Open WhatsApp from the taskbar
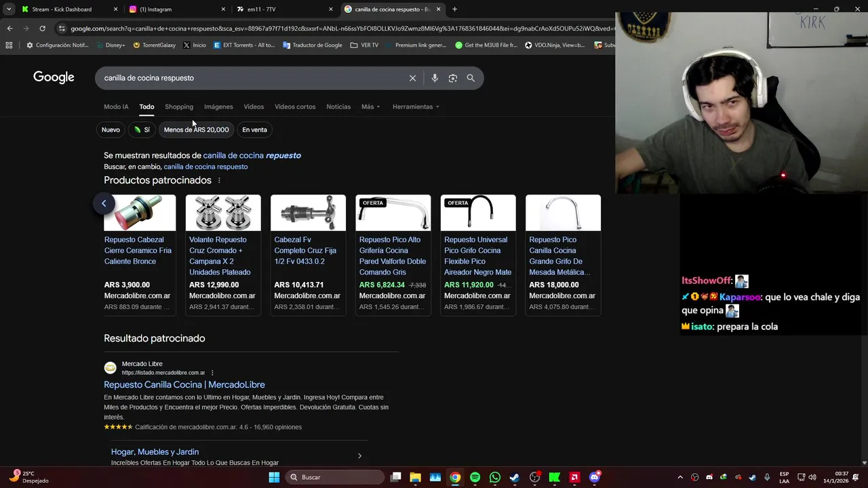Image resolution: width=868 pixels, height=488 pixels. [x=495, y=477]
